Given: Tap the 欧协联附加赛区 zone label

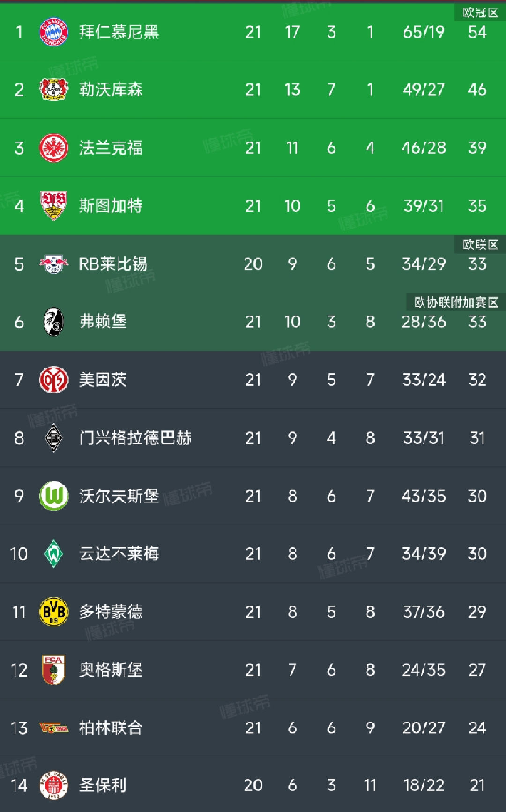Looking at the screenshot, I should click(456, 302).
